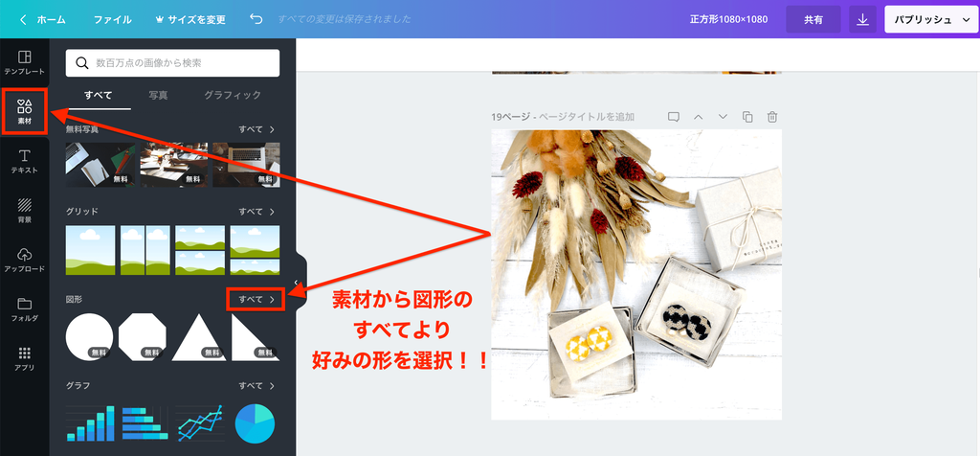Viewport: 980px width, 456px height.
Task: Collapse the side panel handle
Action: point(297,283)
